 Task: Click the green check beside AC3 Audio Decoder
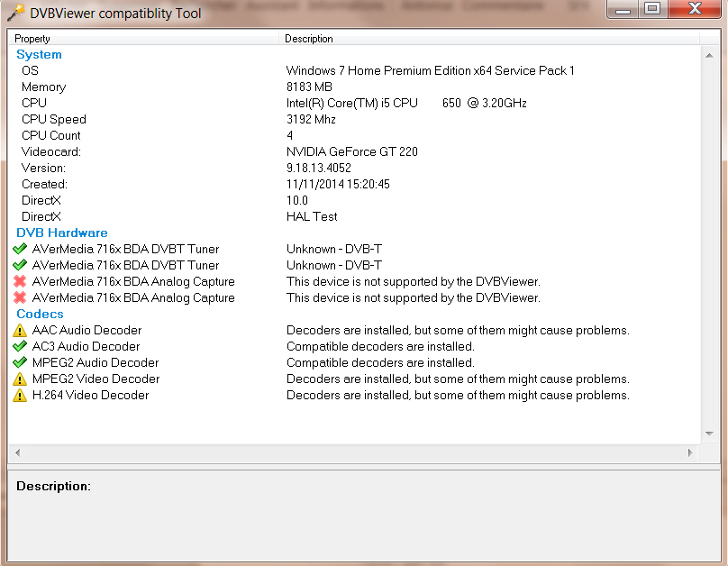[20, 346]
